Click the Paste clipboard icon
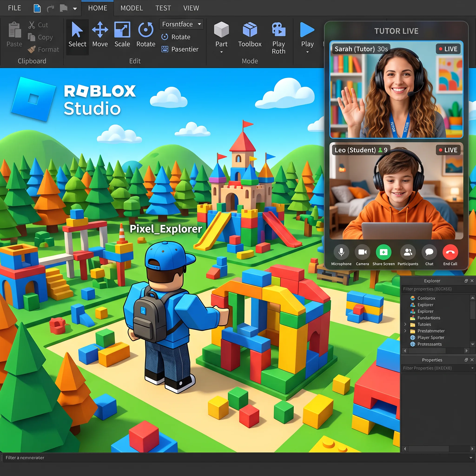476x476 pixels. point(15,30)
